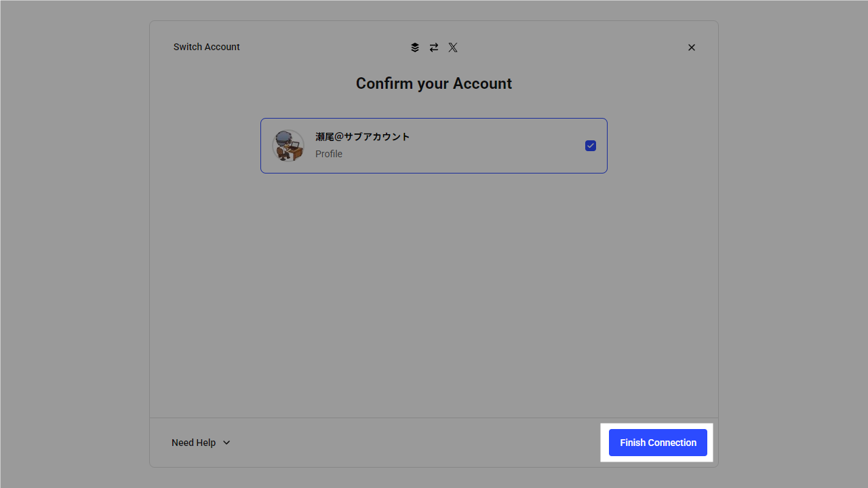
Task: Open the Need Help menu text
Action: (193, 443)
